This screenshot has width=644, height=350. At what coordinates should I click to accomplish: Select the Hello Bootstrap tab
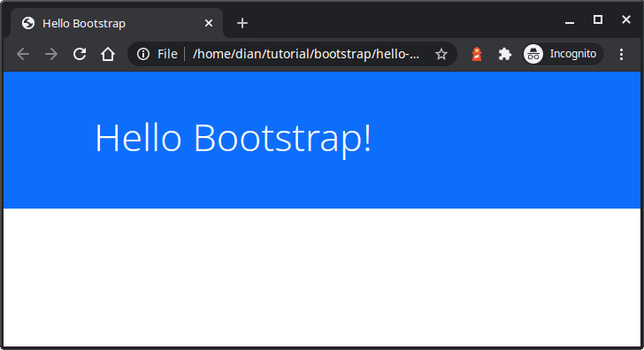click(117, 23)
